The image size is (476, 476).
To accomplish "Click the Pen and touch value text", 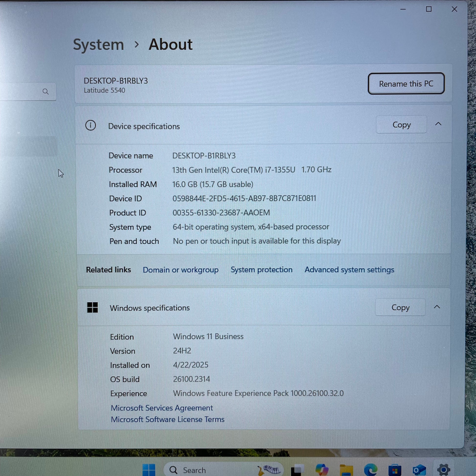I will click(x=257, y=241).
